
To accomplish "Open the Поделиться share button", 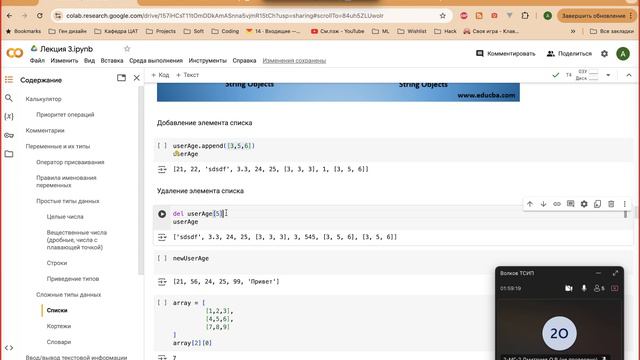I will click(x=569, y=53).
